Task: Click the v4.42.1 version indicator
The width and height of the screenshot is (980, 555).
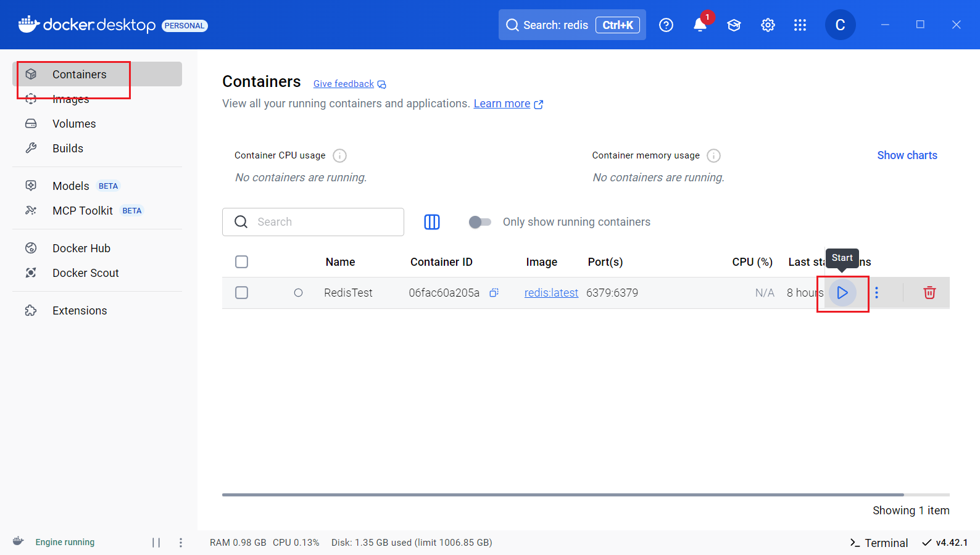Action: tap(945, 543)
